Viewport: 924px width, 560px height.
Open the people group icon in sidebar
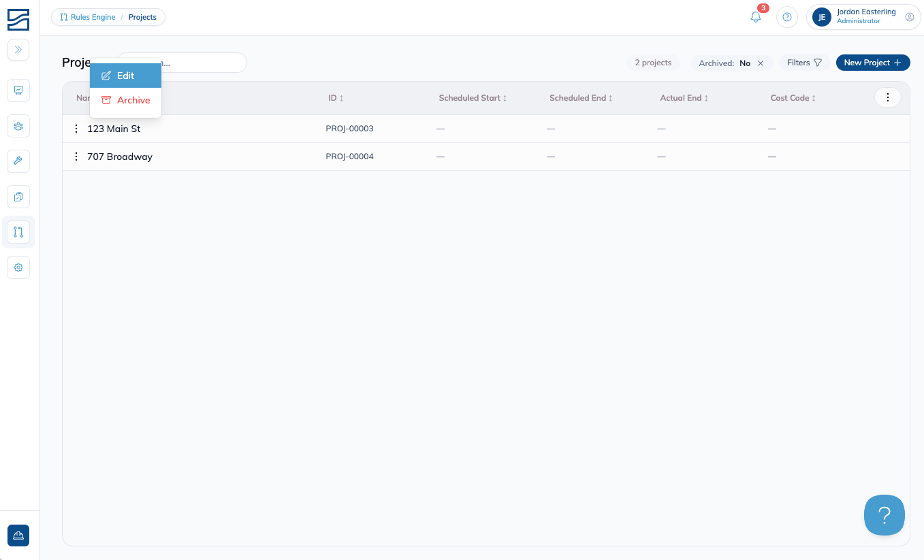click(18, 126)
